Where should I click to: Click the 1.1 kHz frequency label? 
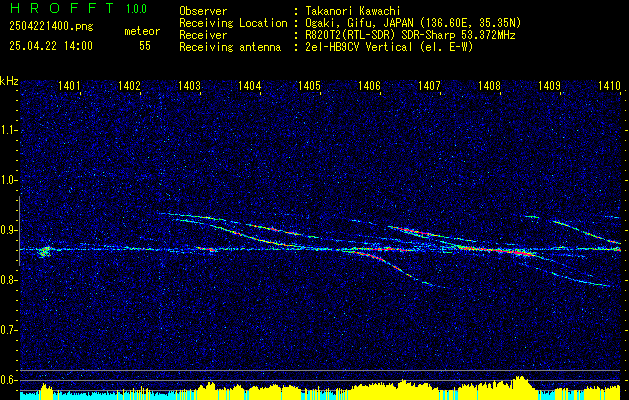point(8,131)
